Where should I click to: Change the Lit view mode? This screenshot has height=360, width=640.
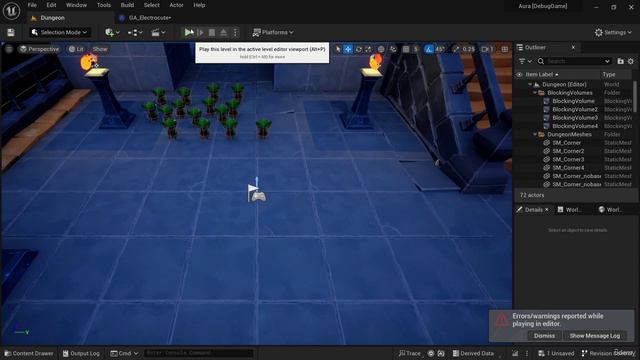[76, 49]
